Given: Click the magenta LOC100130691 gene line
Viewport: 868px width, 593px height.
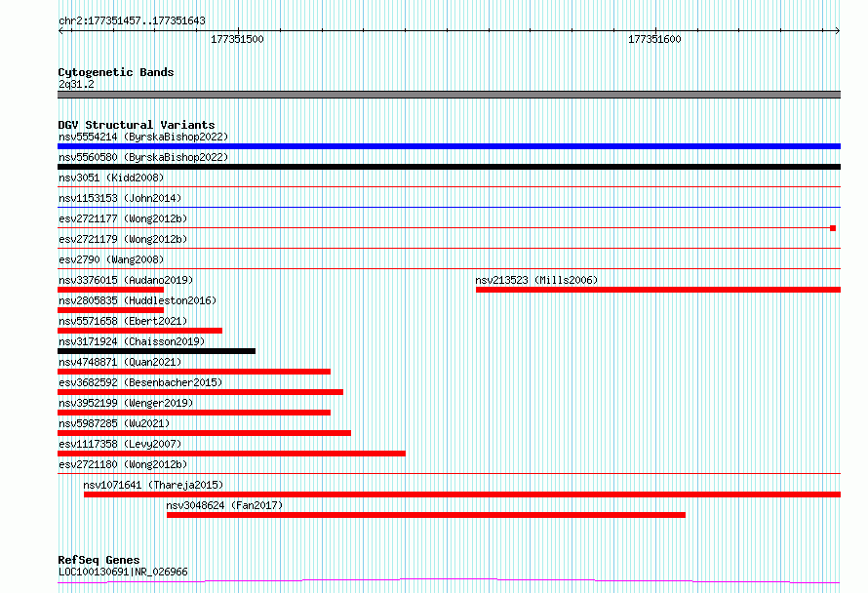Looking at the screenshot, I should (x=449, y=580).
